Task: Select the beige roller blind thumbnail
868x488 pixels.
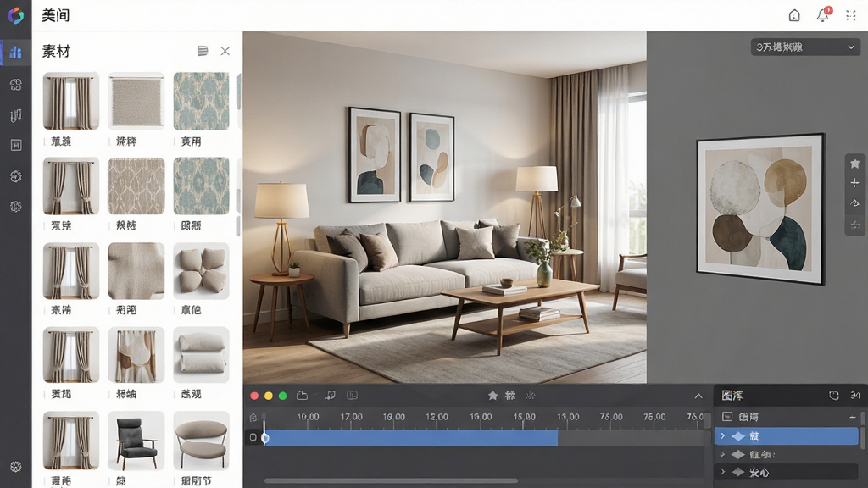Action: [x=136, y=102]
